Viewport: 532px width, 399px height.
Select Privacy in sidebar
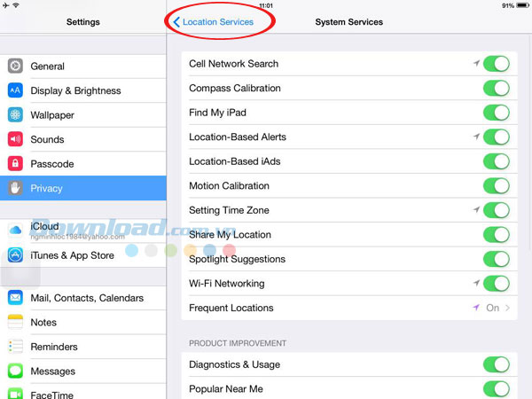[83, 188]
